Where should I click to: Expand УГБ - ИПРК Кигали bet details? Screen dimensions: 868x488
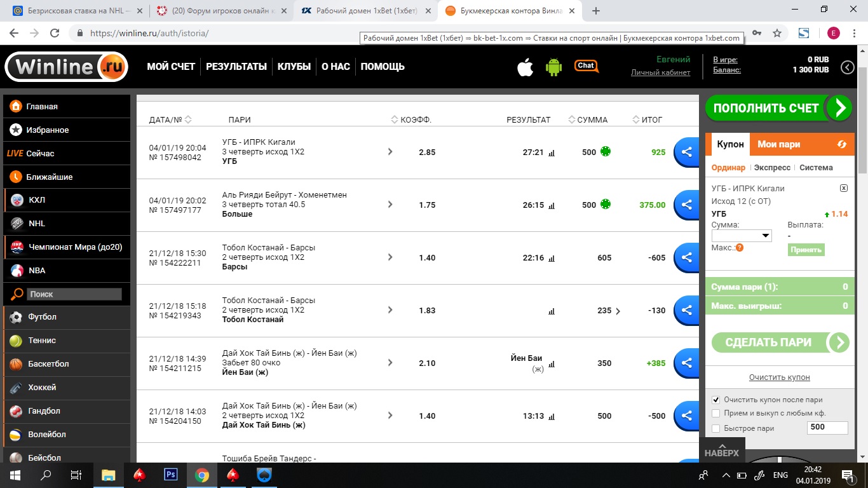[x=390, y=152]
